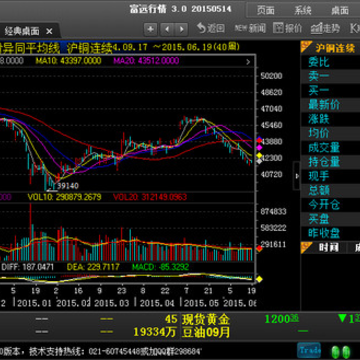
Task: Go to next page with right arrow
Action: click(181, 29)
